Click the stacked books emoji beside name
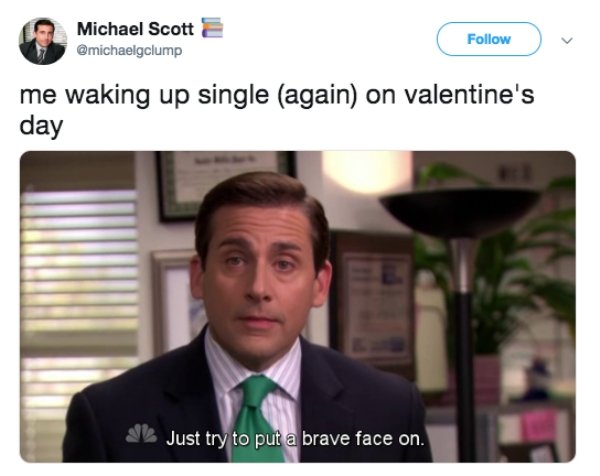Image resolution: width=600 pixels, height=476 pixels. tap(212, 28)
